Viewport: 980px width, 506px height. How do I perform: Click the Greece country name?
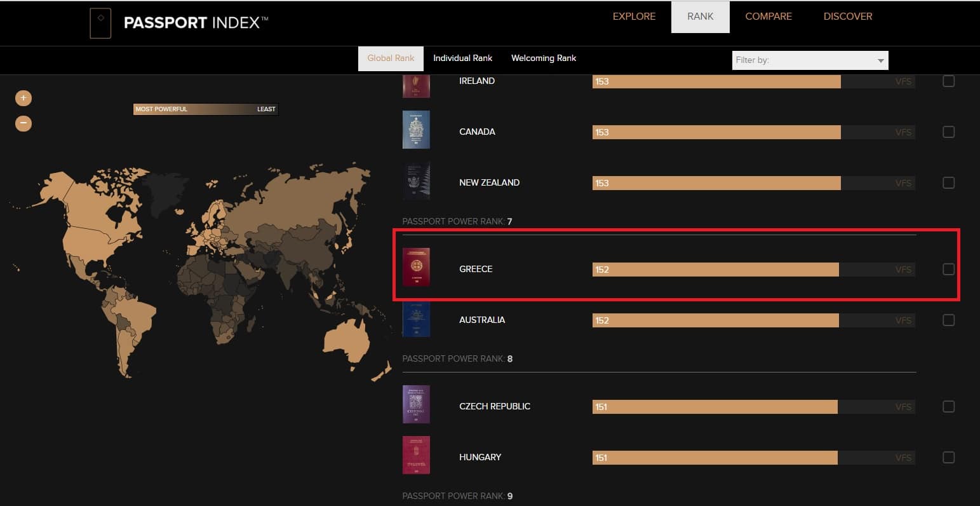pyautogui.click(x=476, y=269)
